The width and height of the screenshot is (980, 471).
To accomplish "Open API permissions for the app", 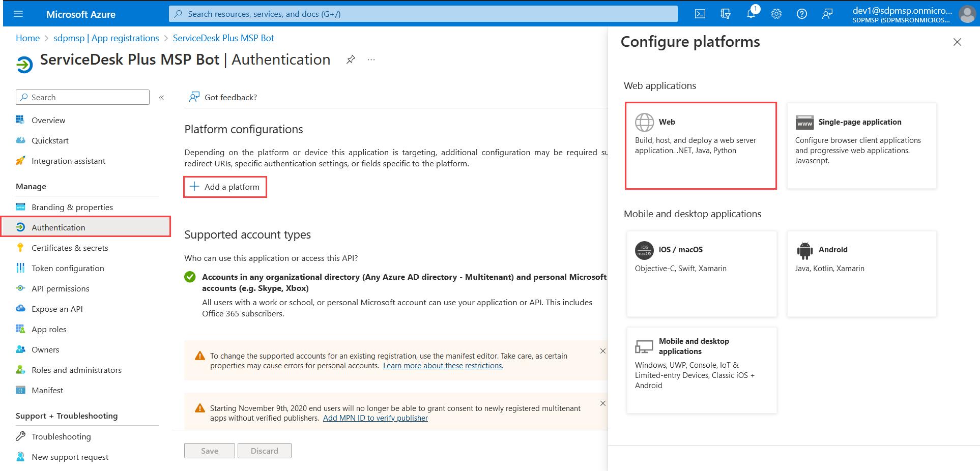I will point(60,288).
